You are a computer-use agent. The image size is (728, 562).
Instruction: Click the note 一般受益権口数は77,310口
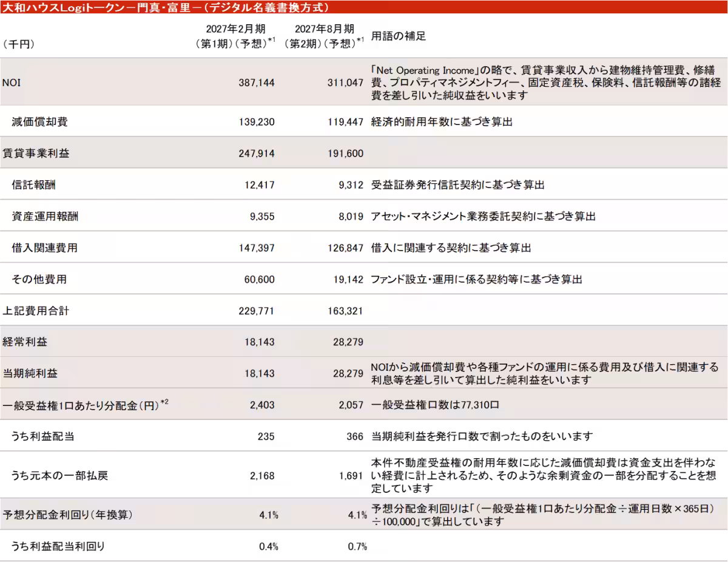click(x=434, y=405)
